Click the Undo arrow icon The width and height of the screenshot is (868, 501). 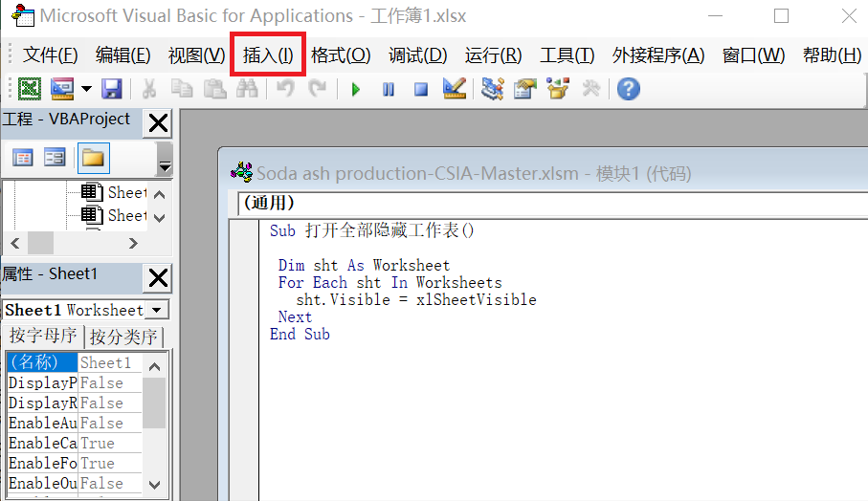pyautogui.click(x=285, y=89)
